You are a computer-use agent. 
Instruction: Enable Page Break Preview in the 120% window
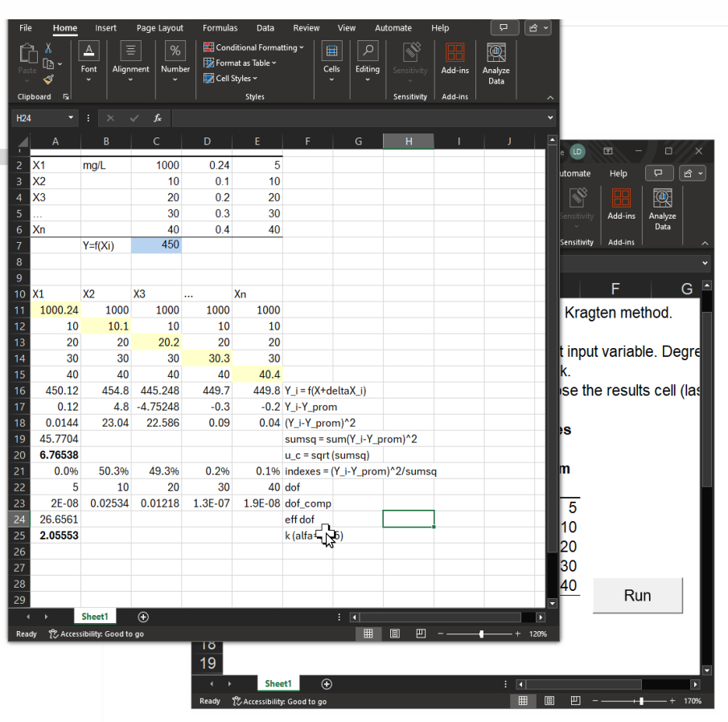pos(419,634)
